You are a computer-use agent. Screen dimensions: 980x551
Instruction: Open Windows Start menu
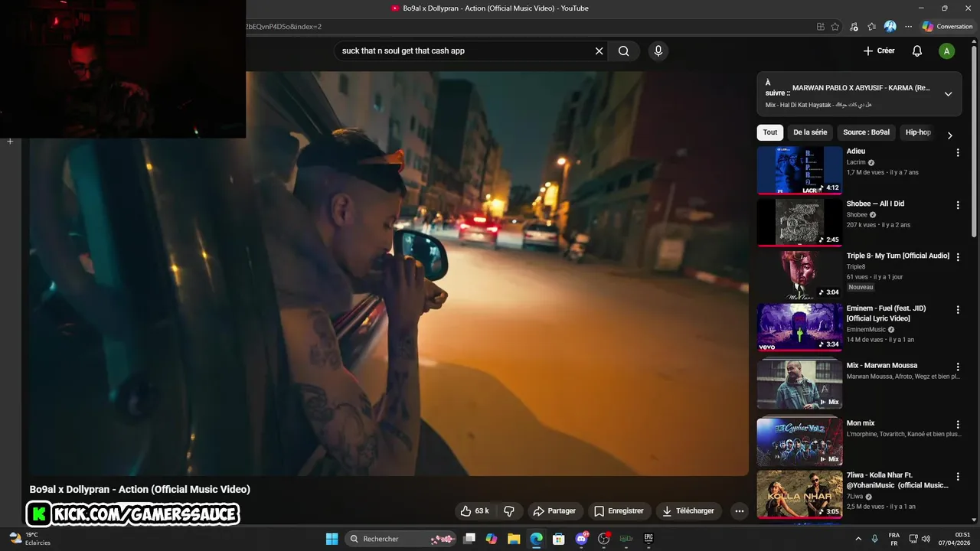pos(332,539)
